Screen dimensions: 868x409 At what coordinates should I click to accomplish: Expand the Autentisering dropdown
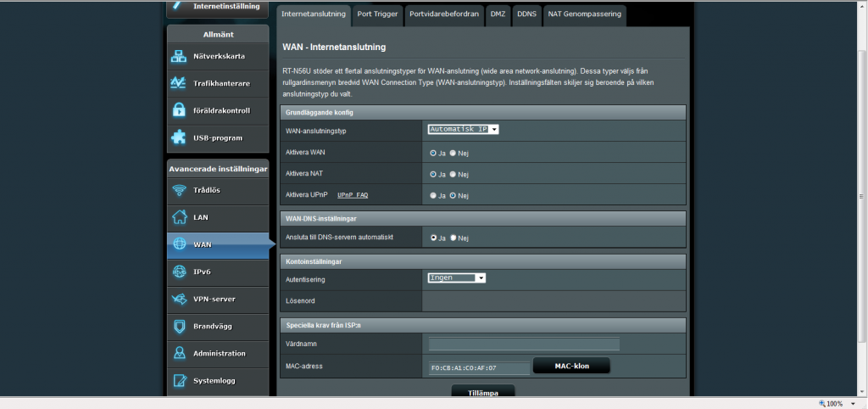coord(456,277)
